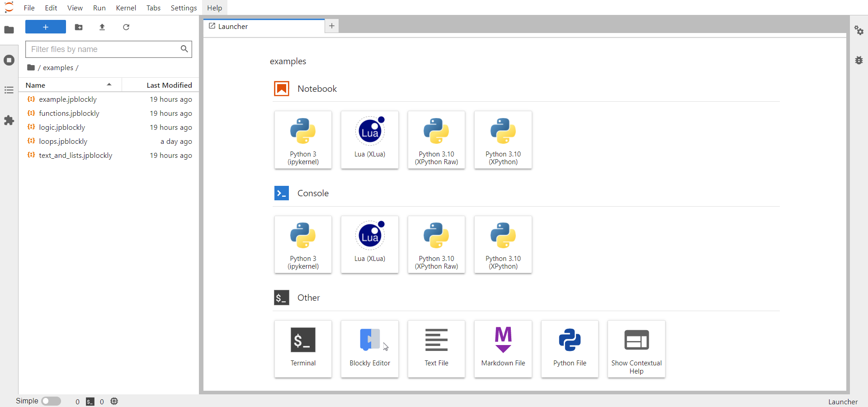This screenshot has width=868, height=407.
Task: Launch Python 3.10 (XPython) notebook
Action: 503,140
